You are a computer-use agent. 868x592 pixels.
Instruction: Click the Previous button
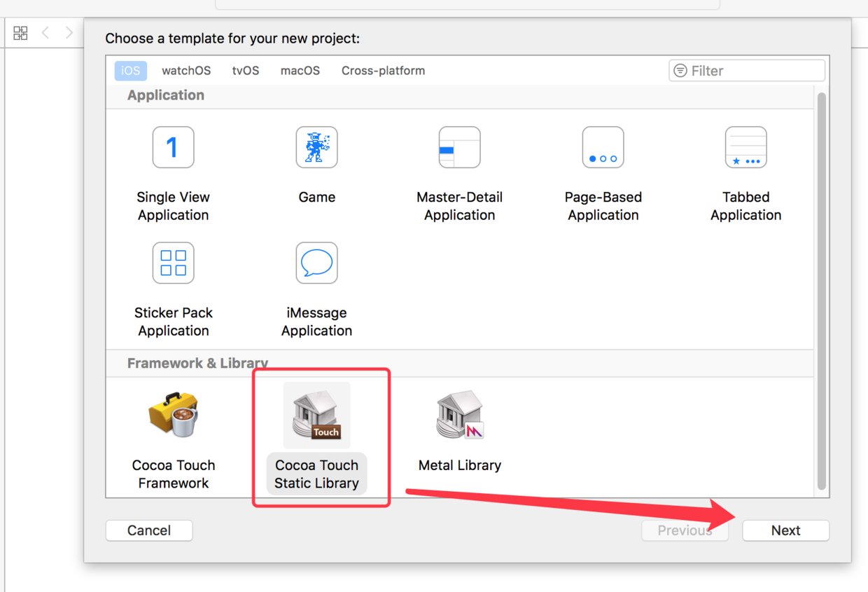coord(685,530)
